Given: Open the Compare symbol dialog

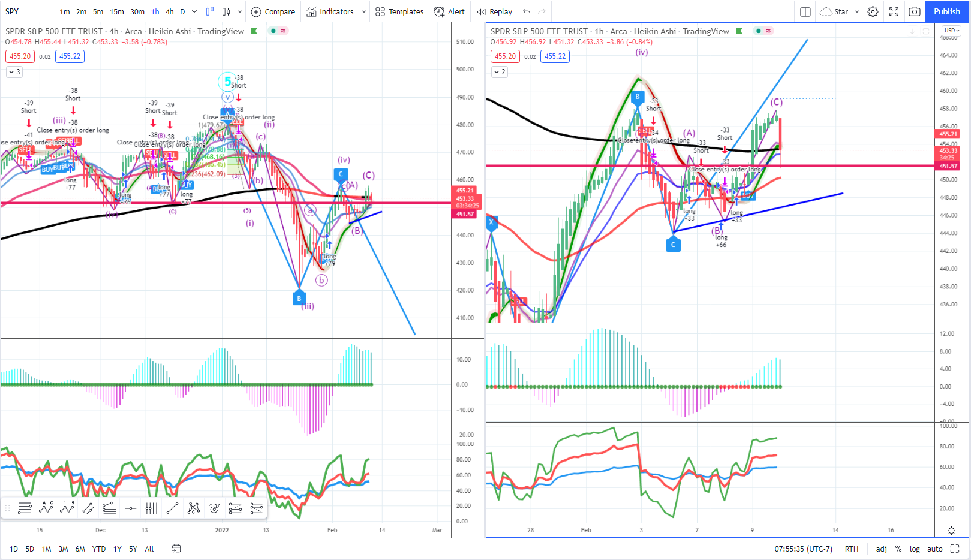Looking at the screenshot, I should point(273,11).
